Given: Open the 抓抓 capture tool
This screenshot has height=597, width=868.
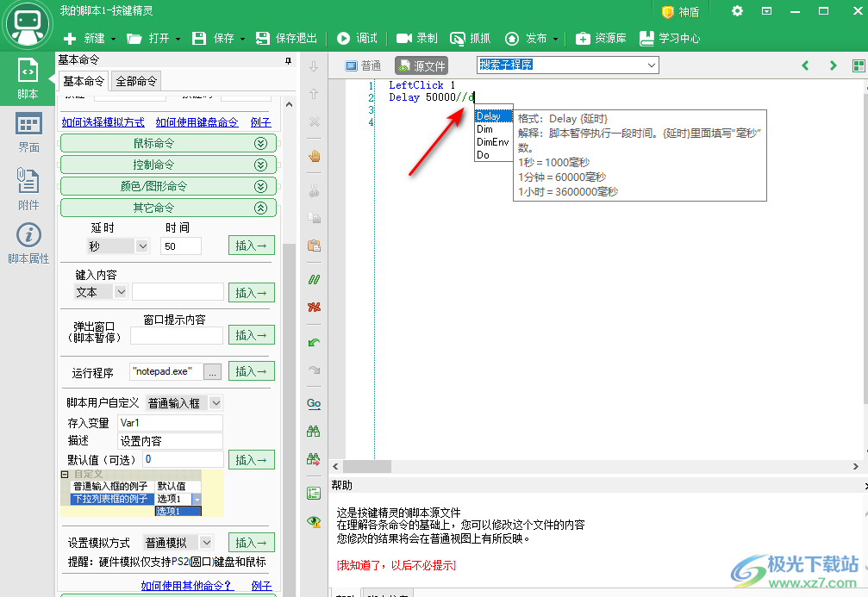Looking at the screenshot, I should click(471, 38).
